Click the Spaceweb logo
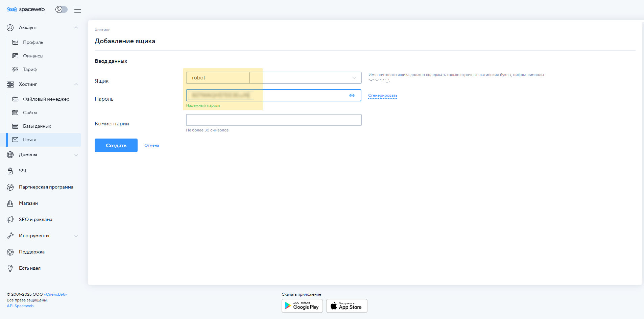The width and height of the screenshot is (644, 319). pos(26,9)
